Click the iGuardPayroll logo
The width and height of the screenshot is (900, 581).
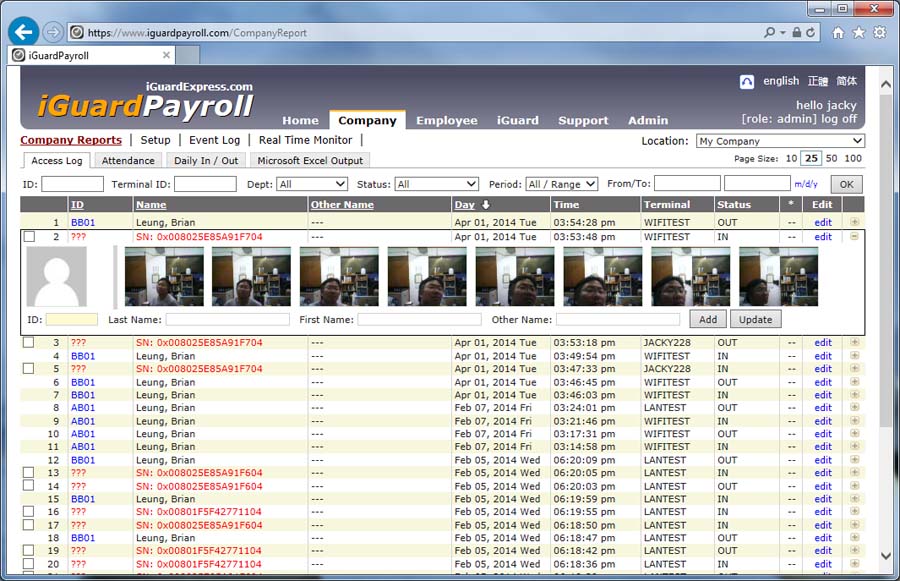coord(145,100)
